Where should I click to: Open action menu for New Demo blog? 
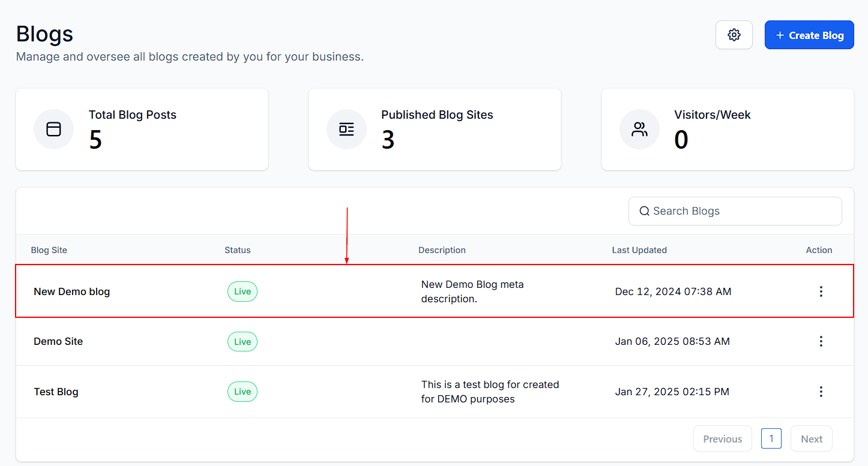pos(821,291)
